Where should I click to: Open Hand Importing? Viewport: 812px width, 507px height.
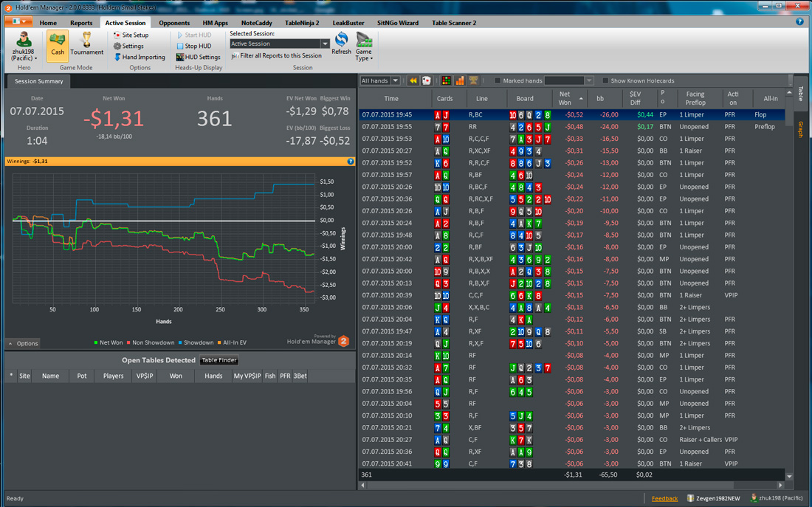(x=140, y=57)
